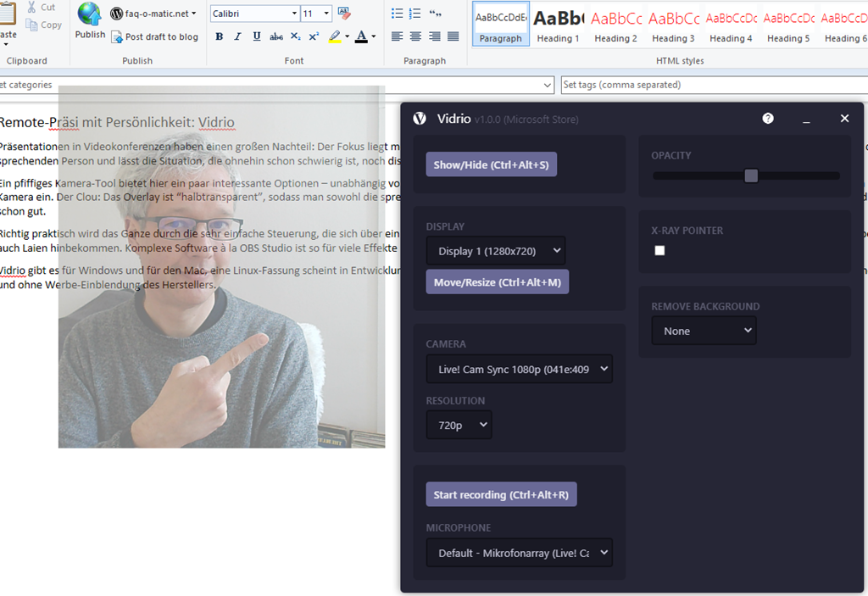Insert a bulleted list
This screenshot has height=596, width=868.
tap(397, 14)
